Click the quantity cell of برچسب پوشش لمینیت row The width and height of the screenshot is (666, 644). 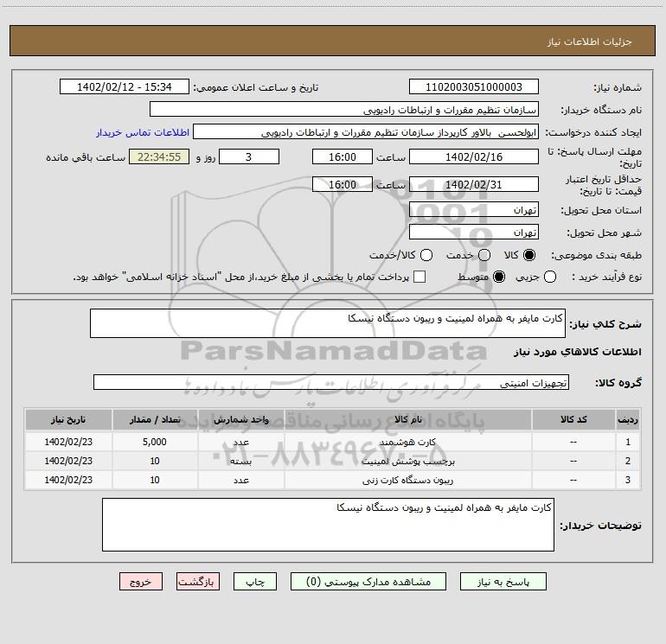click(x=155, y=461)
